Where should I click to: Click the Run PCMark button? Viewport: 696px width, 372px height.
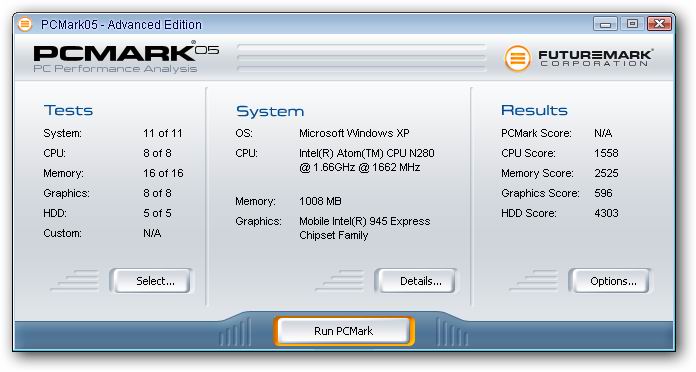click(x=344, y=331)
